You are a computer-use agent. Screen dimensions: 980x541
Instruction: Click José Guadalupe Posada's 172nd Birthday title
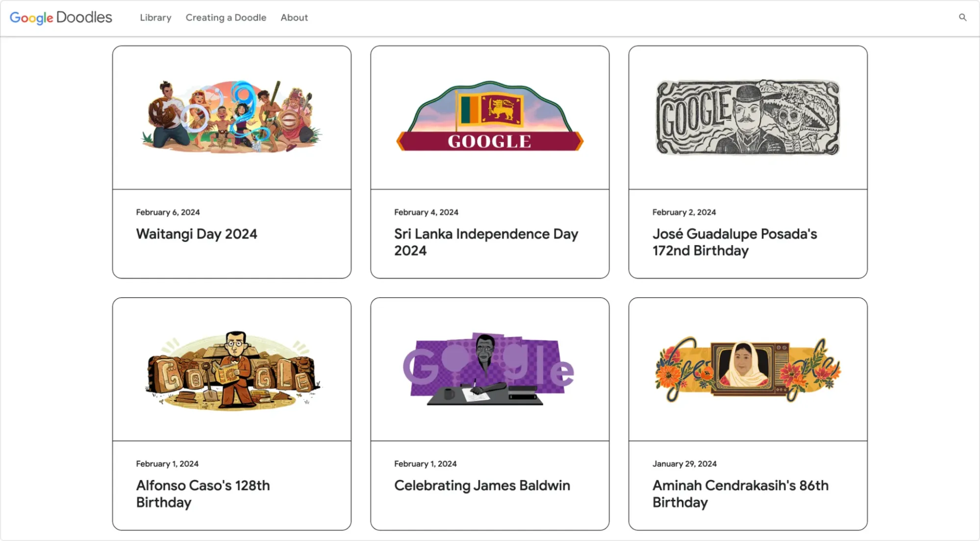pos(734,242)
